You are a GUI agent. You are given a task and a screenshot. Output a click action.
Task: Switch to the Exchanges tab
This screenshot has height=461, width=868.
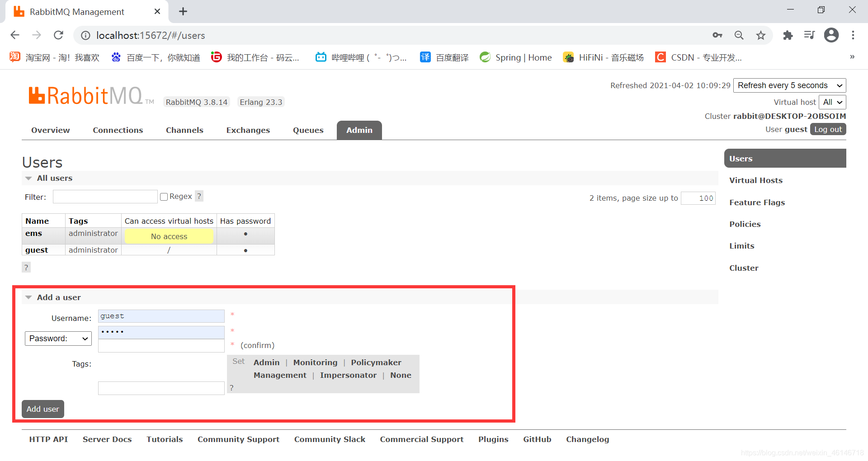coord(248,130)
